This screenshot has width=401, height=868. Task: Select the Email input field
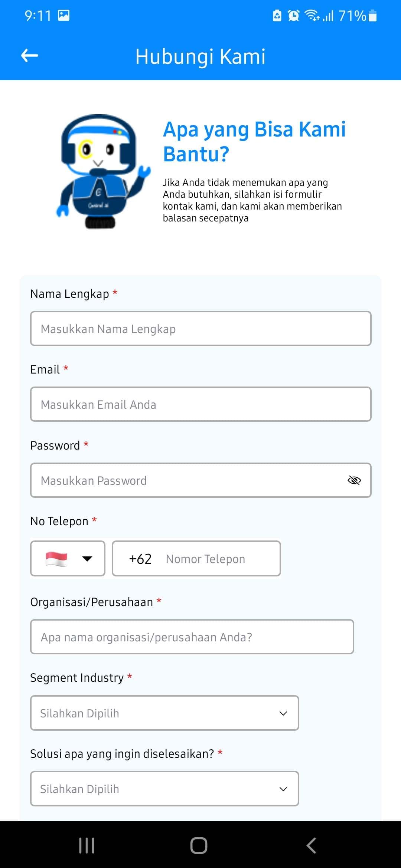201,404
